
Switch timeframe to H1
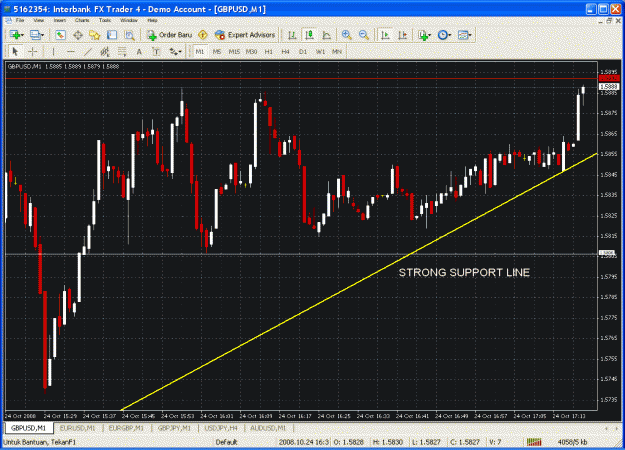pyautogui.click(x=269, y=51)
